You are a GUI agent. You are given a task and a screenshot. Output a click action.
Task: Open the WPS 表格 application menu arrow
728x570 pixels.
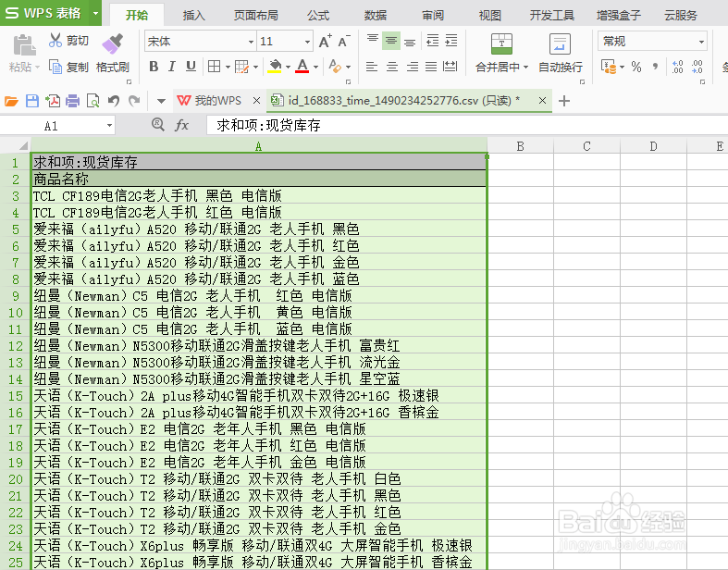click(x=95, y=13)
